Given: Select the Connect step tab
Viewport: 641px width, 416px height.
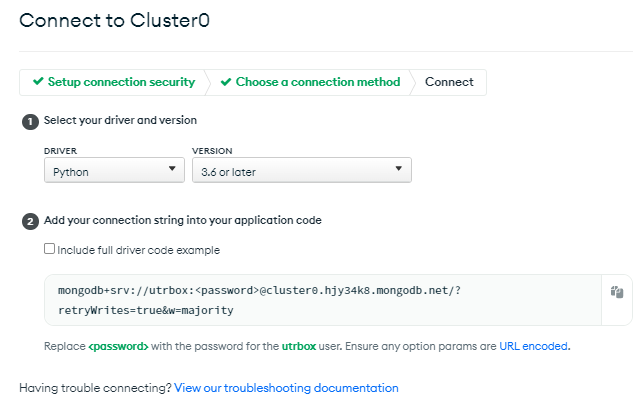Looking at the screenshot, I should pyautogui.click(x=449, y=82).
